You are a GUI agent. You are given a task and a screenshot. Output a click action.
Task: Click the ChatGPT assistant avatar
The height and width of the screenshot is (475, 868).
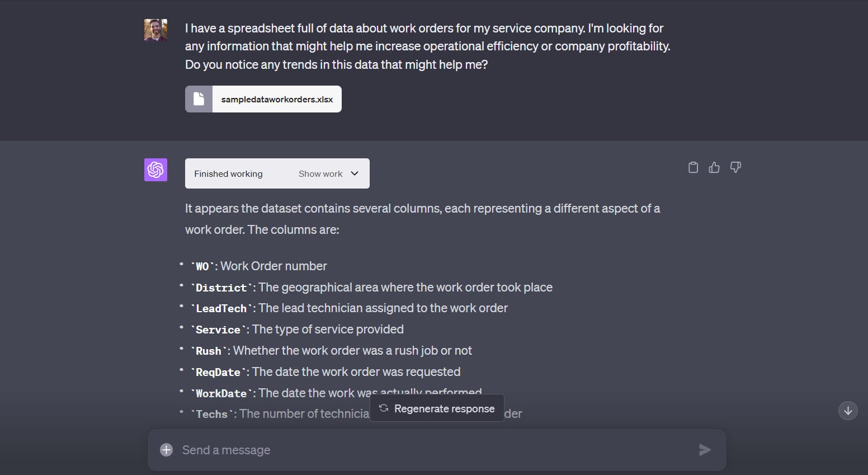click(x=155, y=170)
